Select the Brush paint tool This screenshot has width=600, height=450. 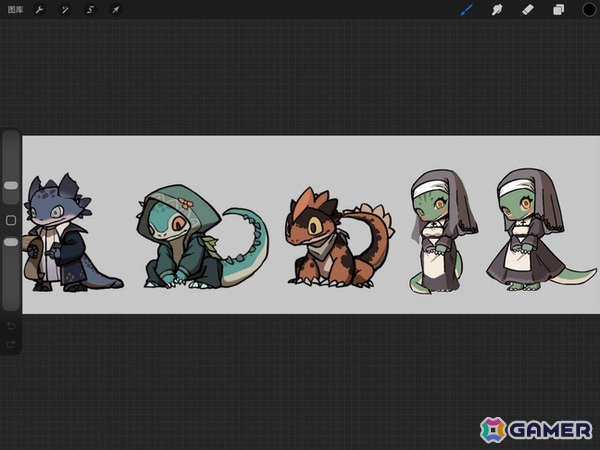(x=466, y=10)
